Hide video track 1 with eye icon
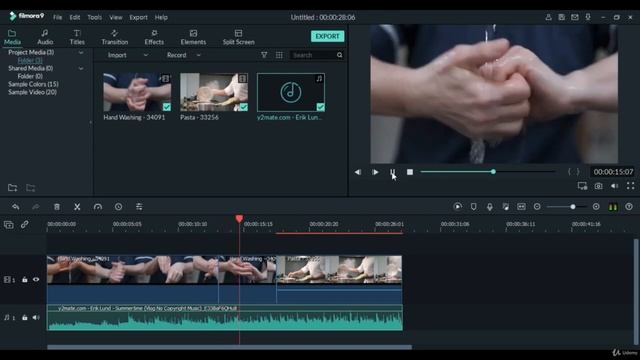The image size is (640, 360). (x=36, y=280)
